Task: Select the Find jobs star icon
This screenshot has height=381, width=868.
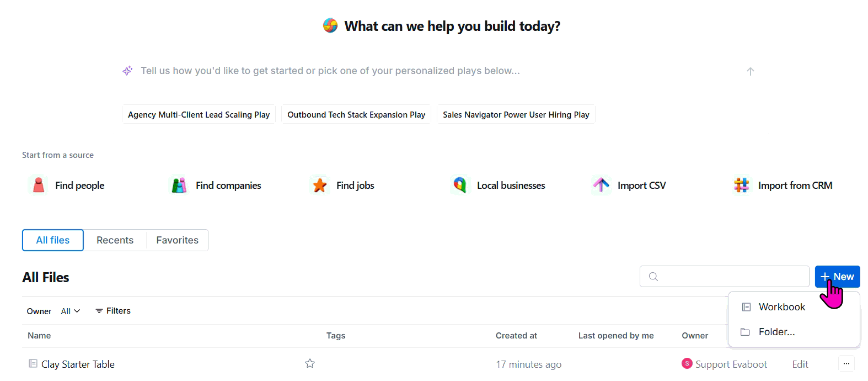Action: pyautogui.click(x=320, y=185)
